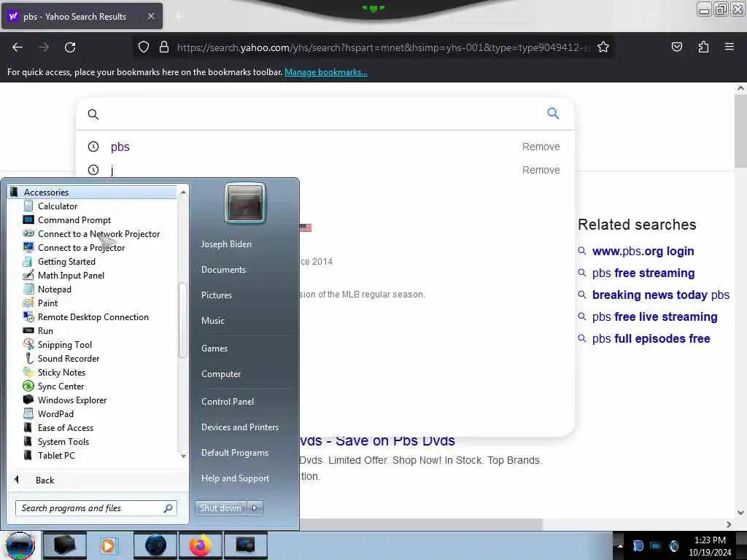Launch Sticky Notes
This screenshot has height=560, width=747.
coord(61,372)
